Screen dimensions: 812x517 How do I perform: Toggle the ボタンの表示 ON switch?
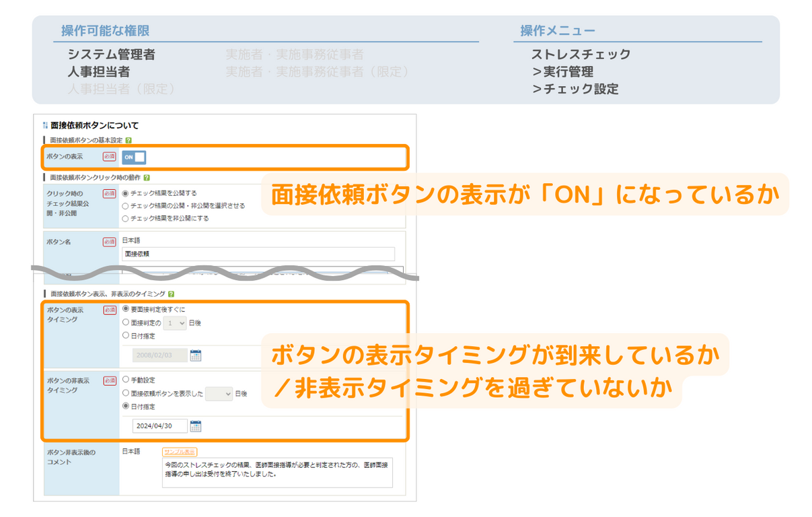point(134,157)
